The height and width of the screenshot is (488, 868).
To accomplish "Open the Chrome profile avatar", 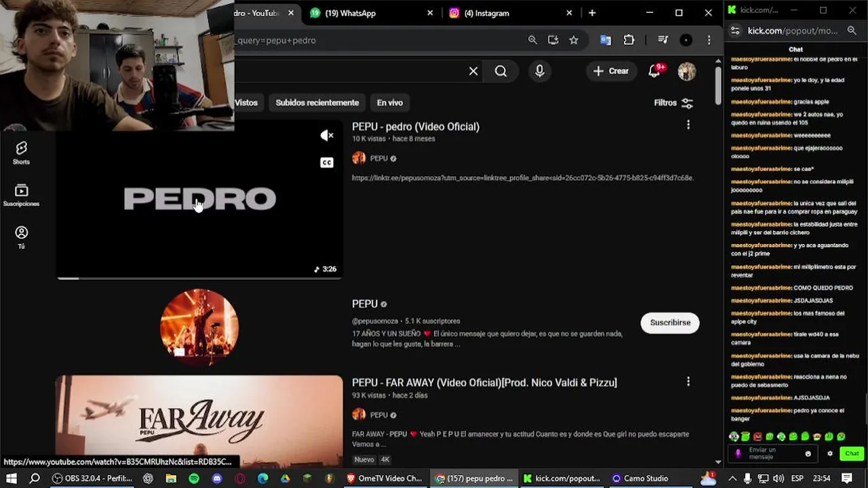I will coord(686,40).
